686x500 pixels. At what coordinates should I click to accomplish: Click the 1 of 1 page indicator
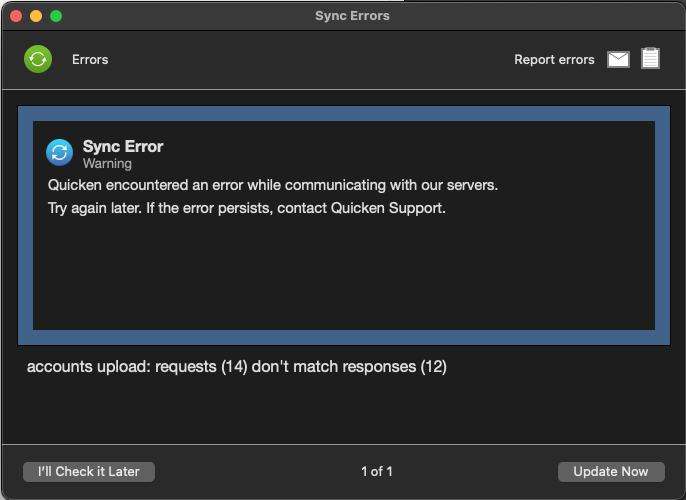pyautogui.click(x=377, y=472)
